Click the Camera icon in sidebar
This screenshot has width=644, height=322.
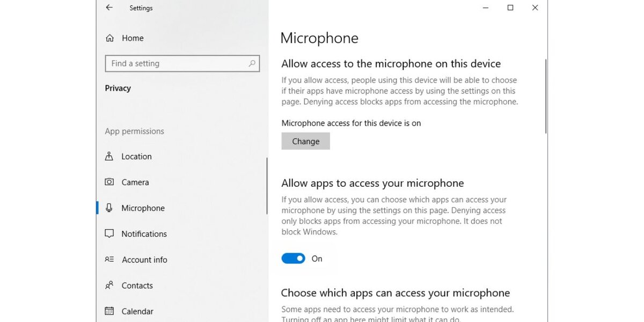point(109,182)
